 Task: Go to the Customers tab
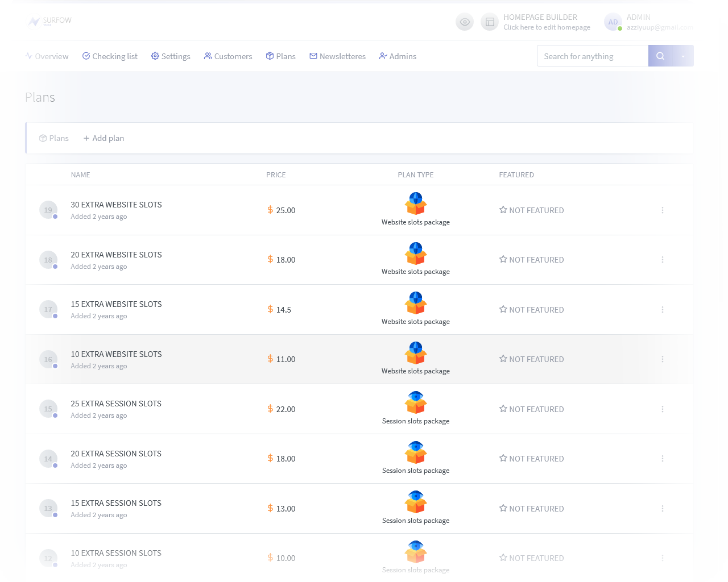(228, 56)
